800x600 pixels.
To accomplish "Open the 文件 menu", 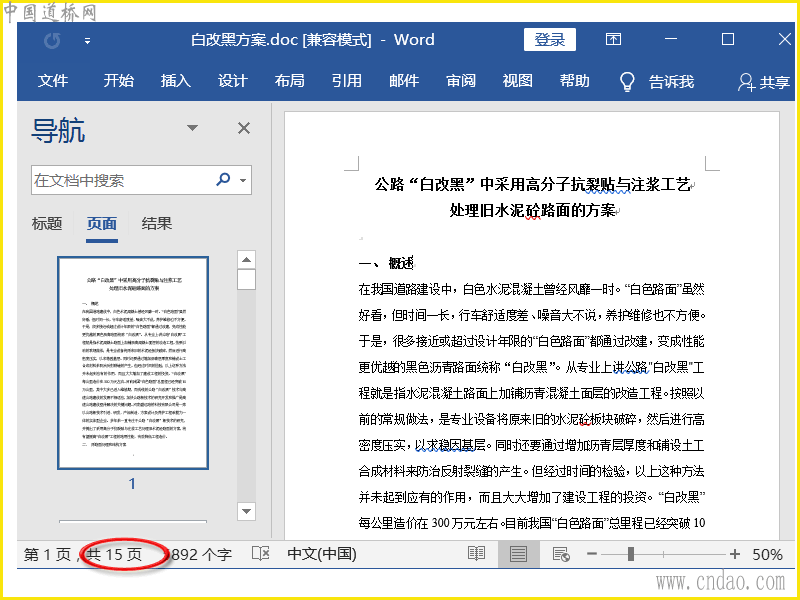I will pos(53,81).
